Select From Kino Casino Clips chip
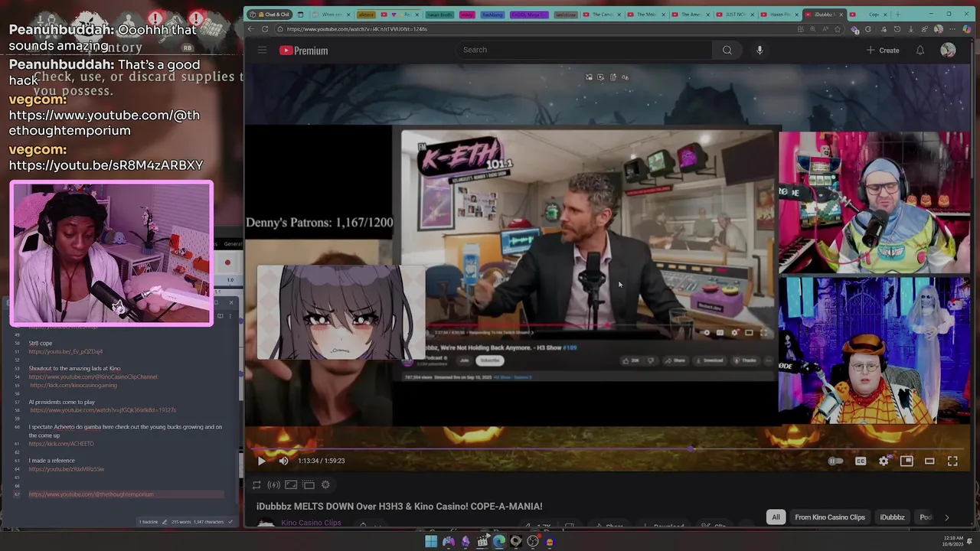The image size is (980, 551). [x=829, y=517]
